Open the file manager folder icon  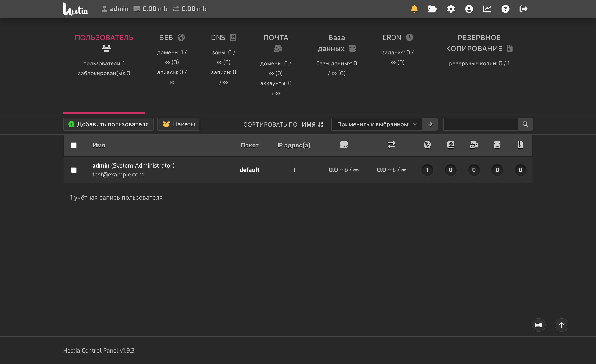click(x=432, y=9)
